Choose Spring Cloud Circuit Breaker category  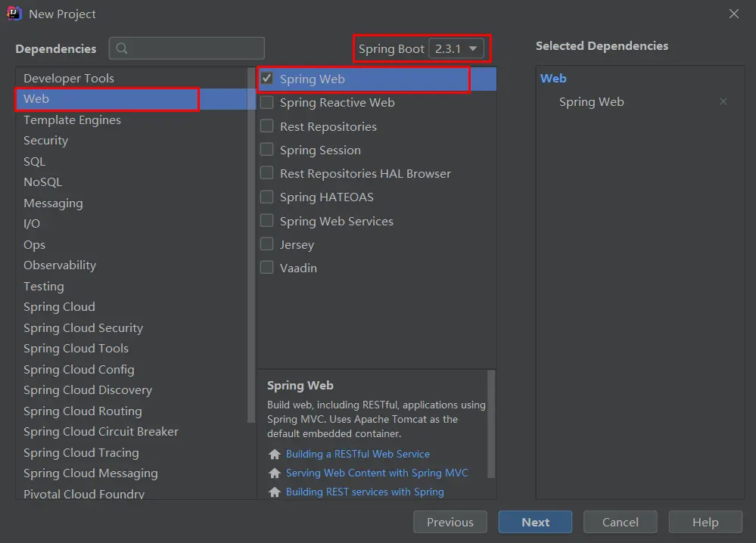(x=132, y=432)
